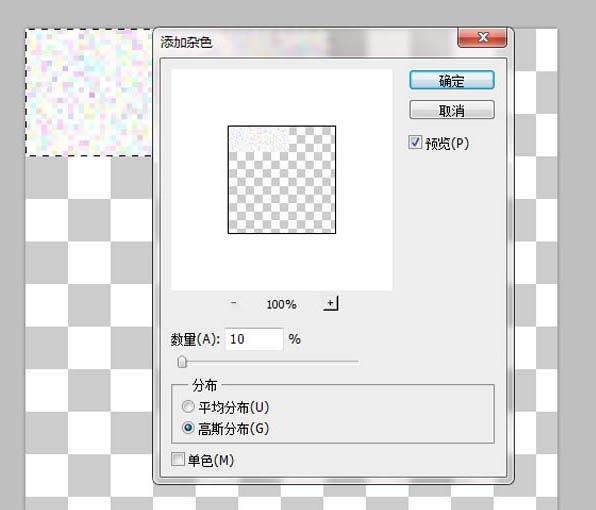The width and height of the screenshot is (596, 510).
Task: Toggle the 预览(P) preview checkbox
Action: tap(415, 143)
